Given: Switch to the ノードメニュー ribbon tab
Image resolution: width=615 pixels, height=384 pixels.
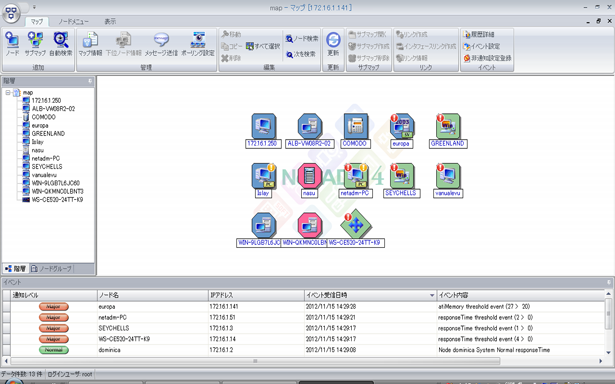Looking at the screenshot, I should click(73, 22).
